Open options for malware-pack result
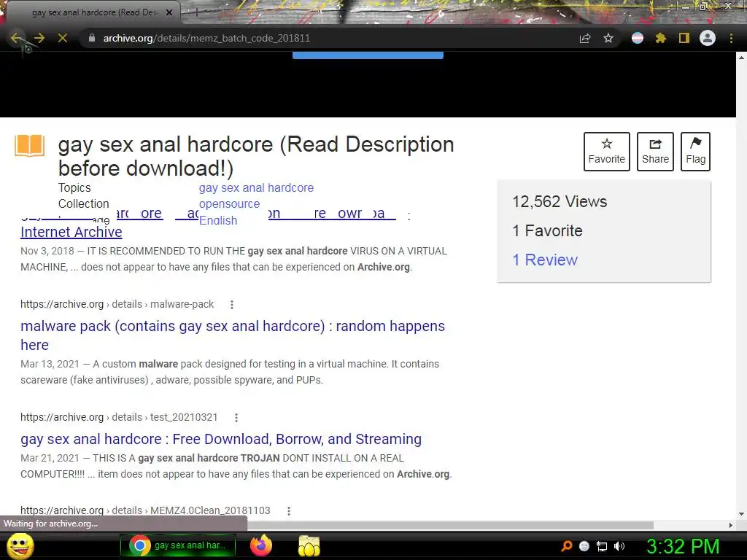747x560 pixels. [232, 305]
